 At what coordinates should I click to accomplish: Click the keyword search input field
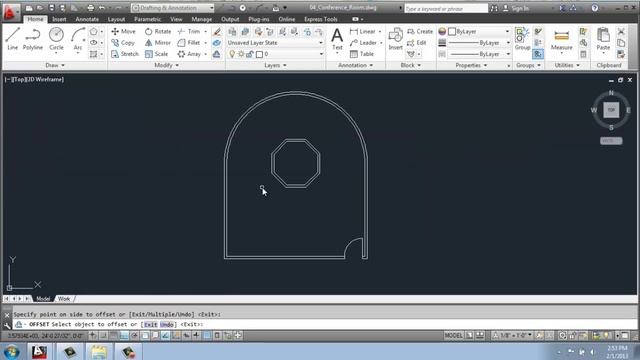(446, 8)
